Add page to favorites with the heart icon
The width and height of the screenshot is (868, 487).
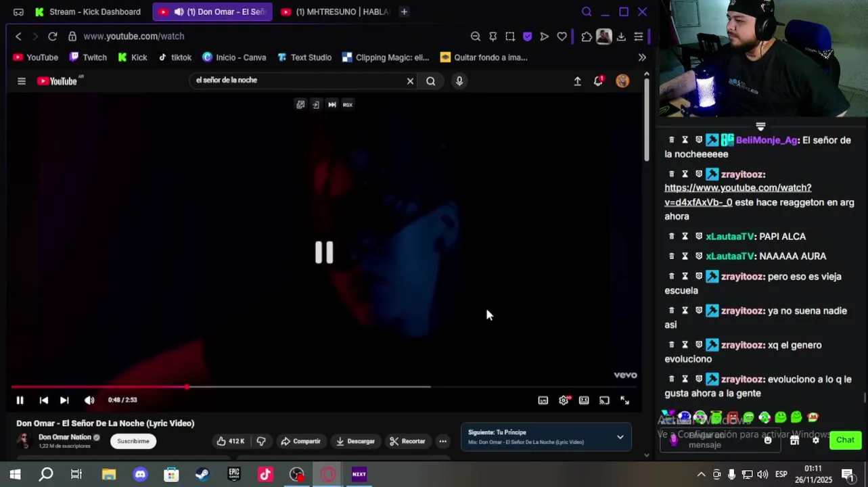[562, 37]
